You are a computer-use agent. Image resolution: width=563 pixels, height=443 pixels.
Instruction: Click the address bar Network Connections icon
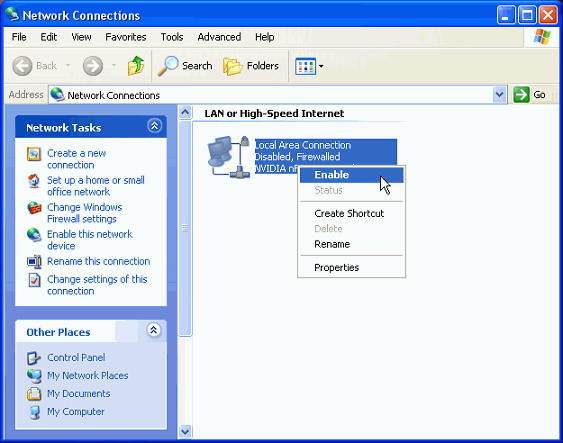(57, 94)
